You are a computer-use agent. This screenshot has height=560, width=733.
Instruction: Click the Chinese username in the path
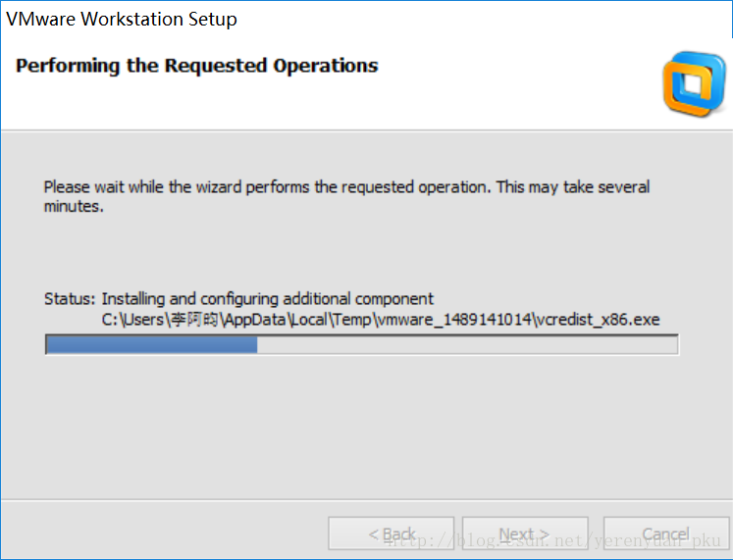(191, 319)
